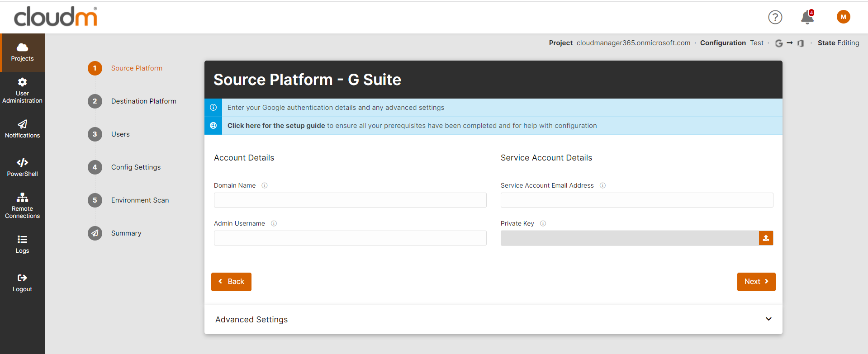Click the cloudm logo
868x354 pixels.
click(56, 17)
